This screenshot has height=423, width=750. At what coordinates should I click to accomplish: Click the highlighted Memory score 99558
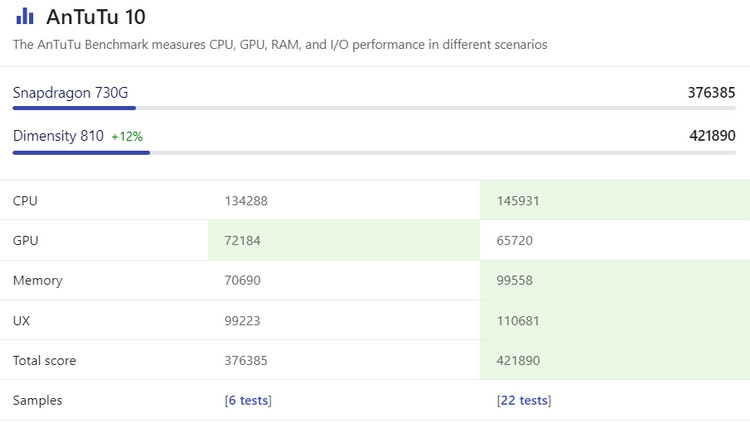click(x=517, y=280)
